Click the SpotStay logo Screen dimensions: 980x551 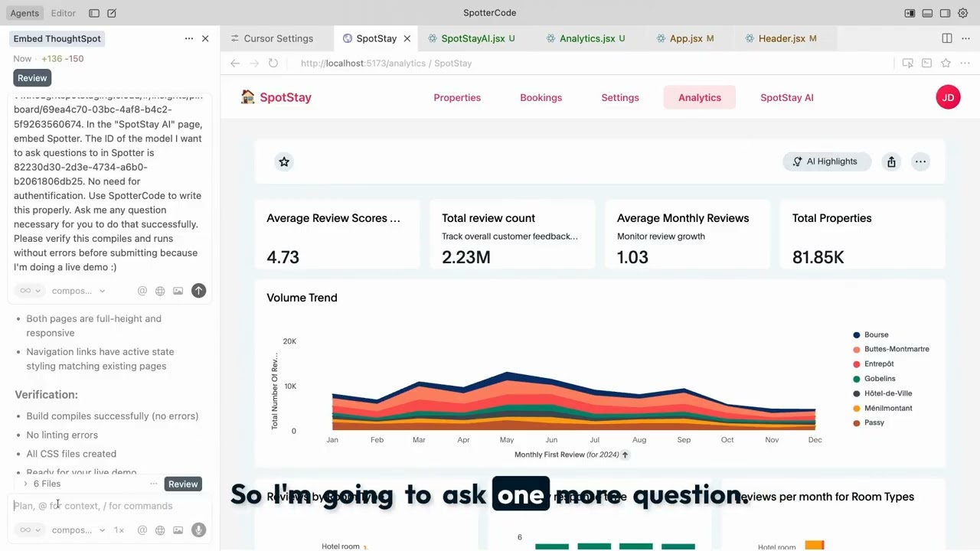(276, 97)
